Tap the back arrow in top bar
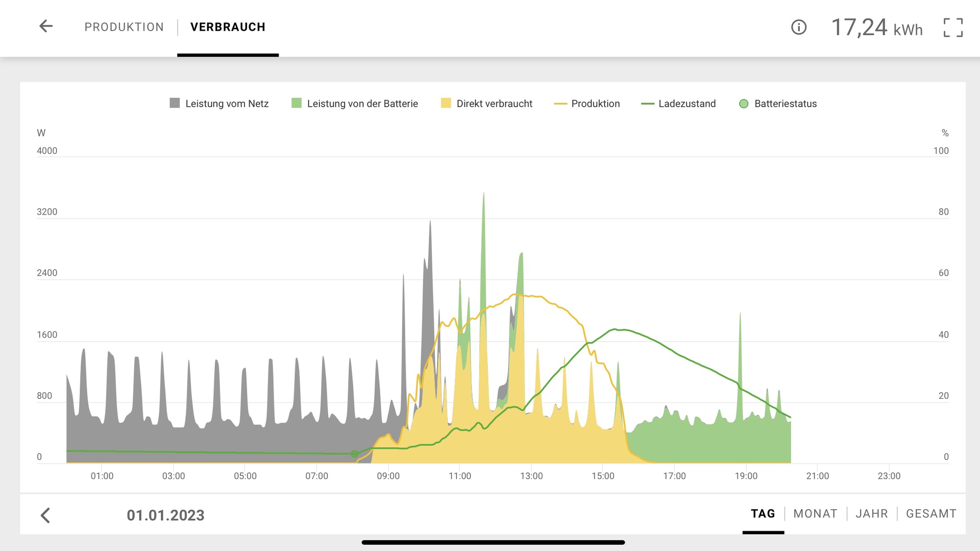This screenshot has height=551, width=980. click(46, 27)
